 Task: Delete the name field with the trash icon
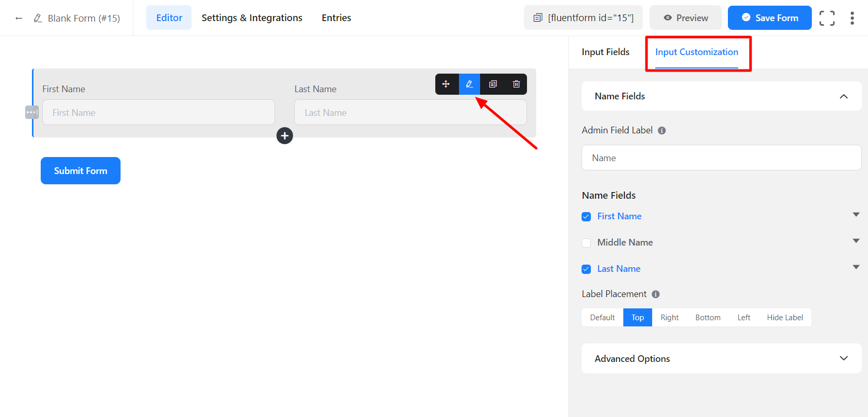pyautogui.click(x=516, y=84)
